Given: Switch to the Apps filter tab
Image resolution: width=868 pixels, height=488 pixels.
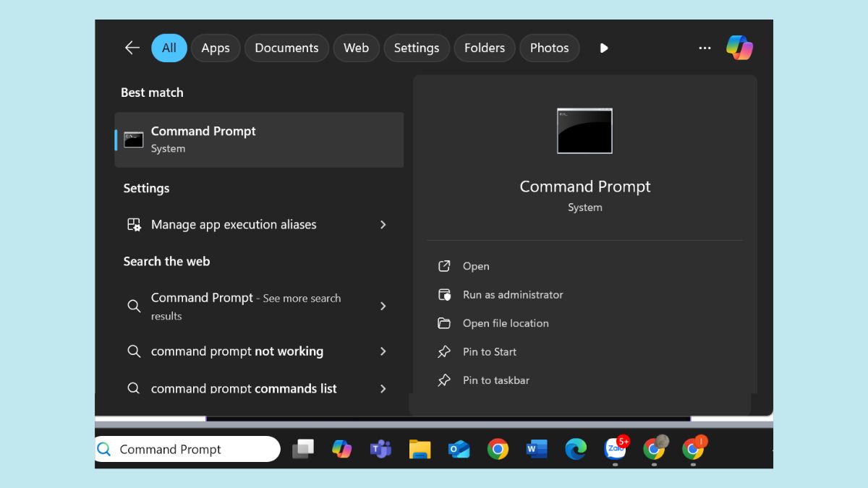Looking at the screenshot, I should pyautogui.click(x=215, y=48).
